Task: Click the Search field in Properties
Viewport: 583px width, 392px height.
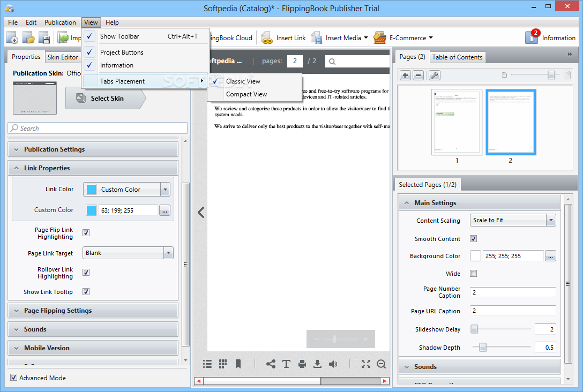Action: coord(98,128)
